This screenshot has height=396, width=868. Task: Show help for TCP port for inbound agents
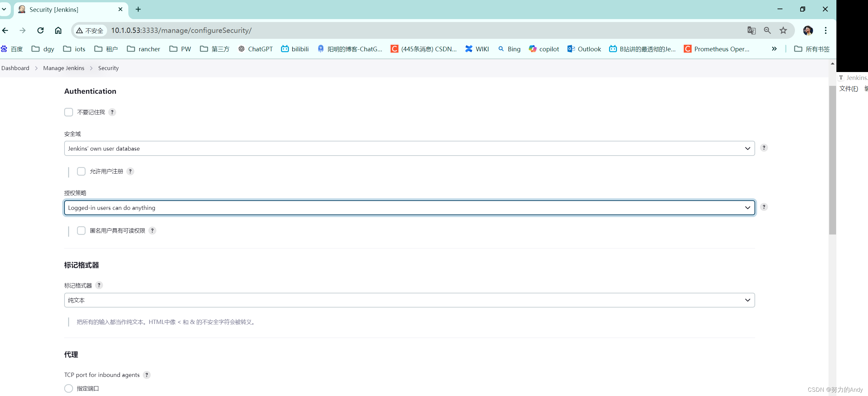pyautogui.click(x=146, y=375)
